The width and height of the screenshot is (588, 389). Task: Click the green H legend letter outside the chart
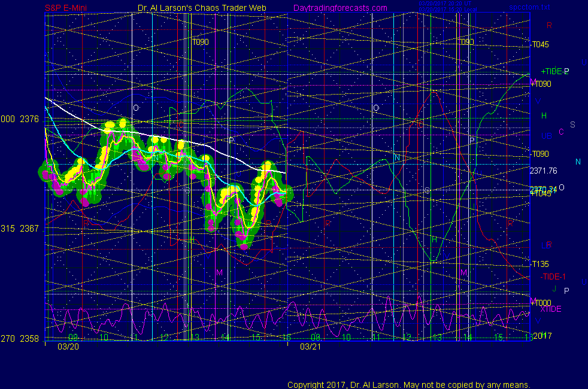click(544, 116)
